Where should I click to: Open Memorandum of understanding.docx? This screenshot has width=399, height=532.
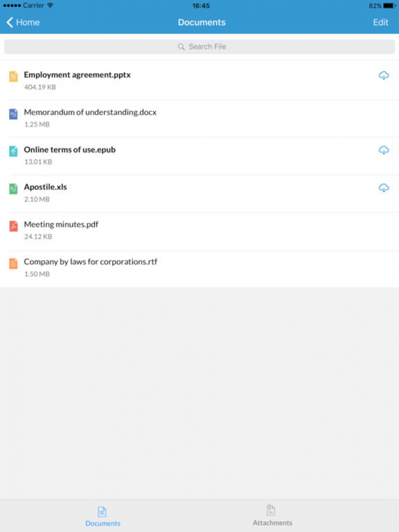pyautogui.click(x=90, y=113)
